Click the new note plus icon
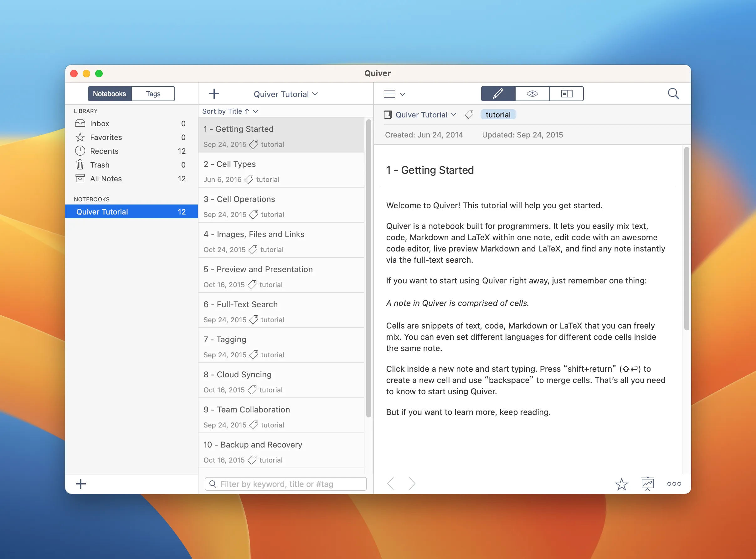Screen dimensions: 756x559 (x=214, y=94)
